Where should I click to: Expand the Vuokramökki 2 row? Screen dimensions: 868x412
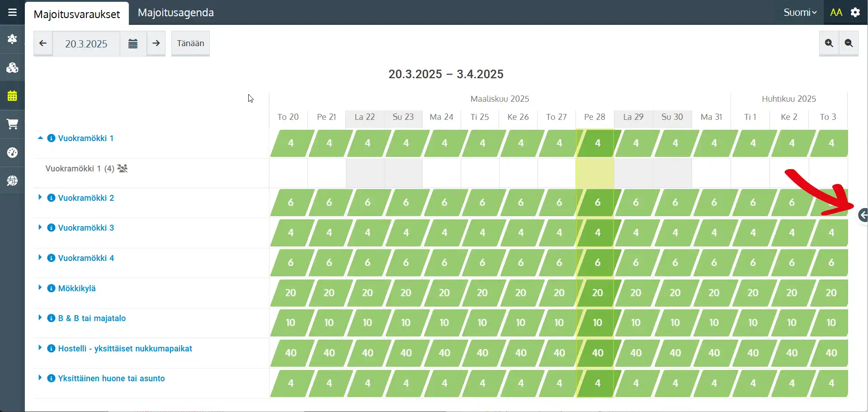tap(40, 198)
